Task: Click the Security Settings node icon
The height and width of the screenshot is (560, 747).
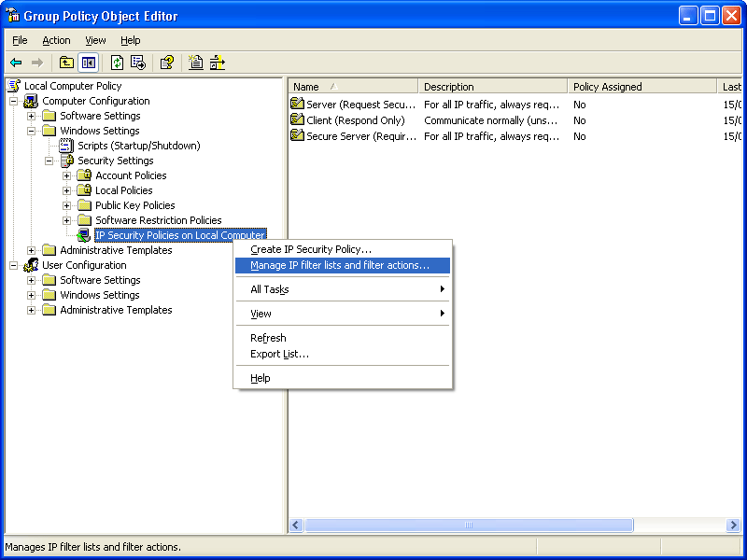Action: (67, 161)
